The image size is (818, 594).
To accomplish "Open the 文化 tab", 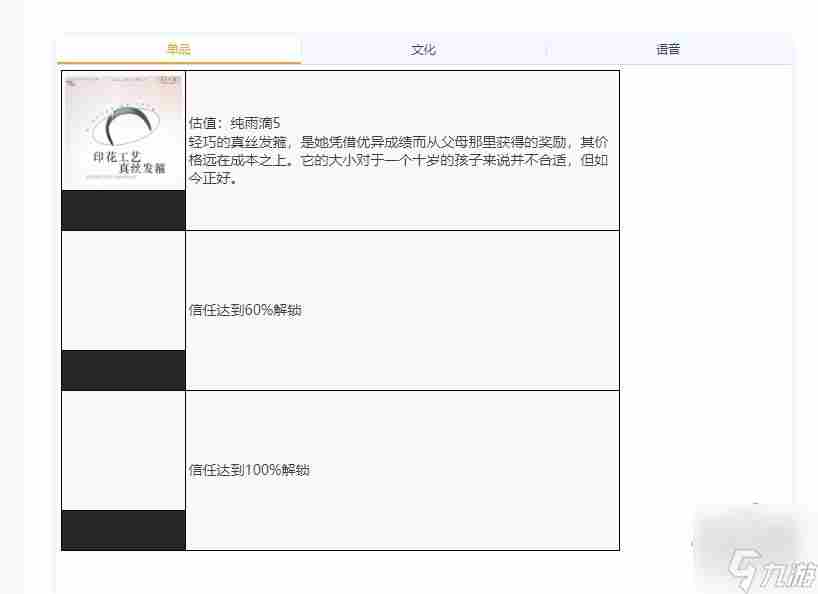I will coord(421,47).
